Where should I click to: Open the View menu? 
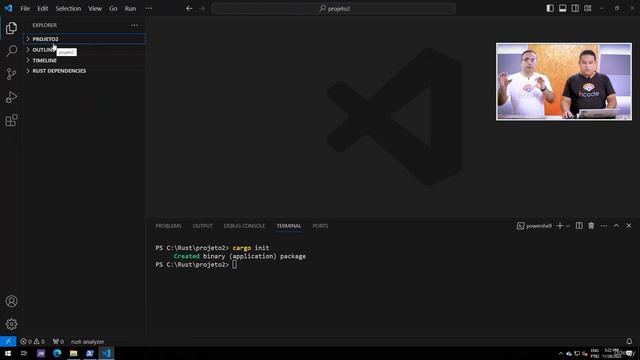pyautogui.click(x=95, y=8)
